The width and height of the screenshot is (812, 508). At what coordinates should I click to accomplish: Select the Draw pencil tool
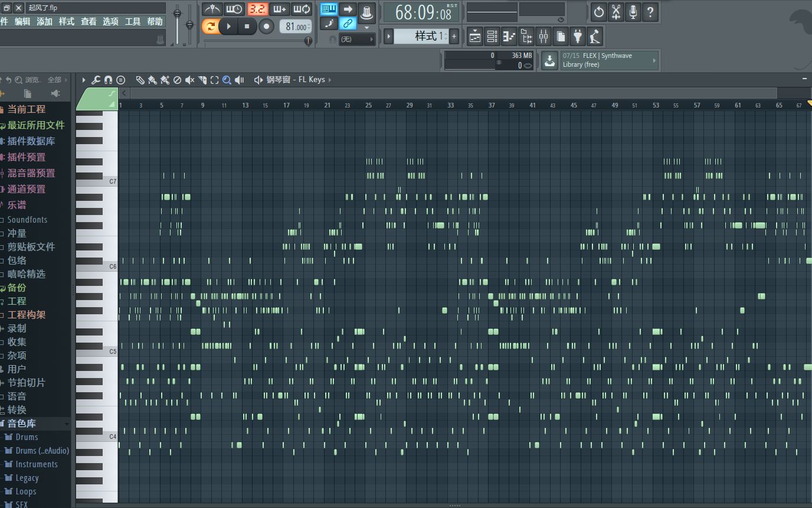(x=140, y=80)
